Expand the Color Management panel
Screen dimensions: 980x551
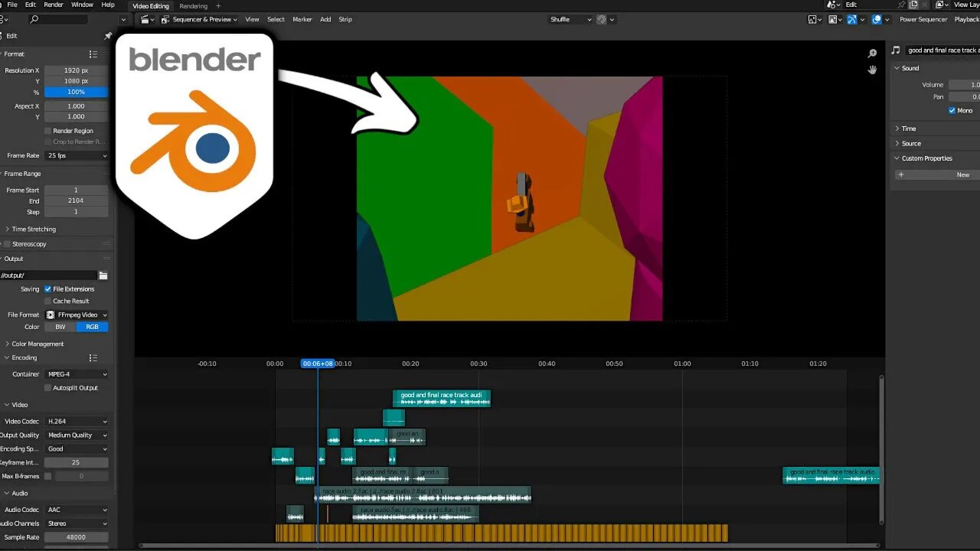click(x=38, y=344)
